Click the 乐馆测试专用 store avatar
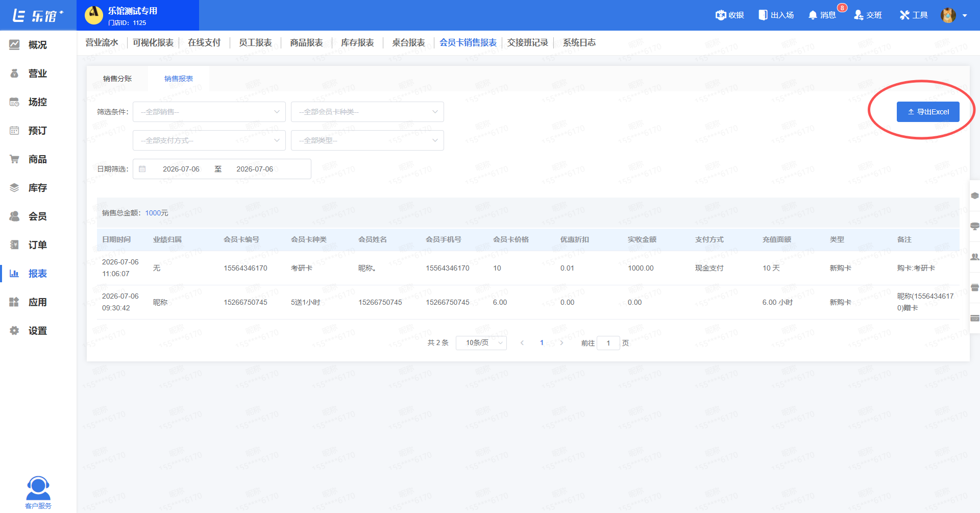980x513 pixels. [93, 15]
